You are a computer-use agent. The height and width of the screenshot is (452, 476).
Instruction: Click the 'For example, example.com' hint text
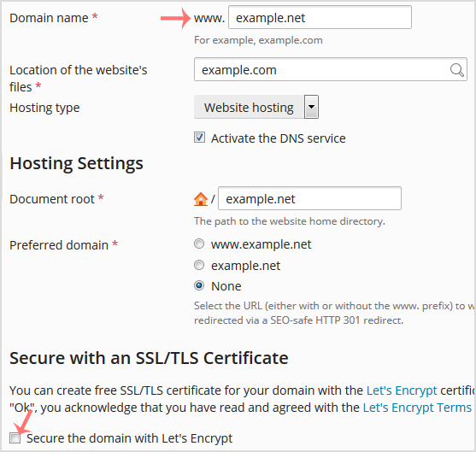click(258, 40)
